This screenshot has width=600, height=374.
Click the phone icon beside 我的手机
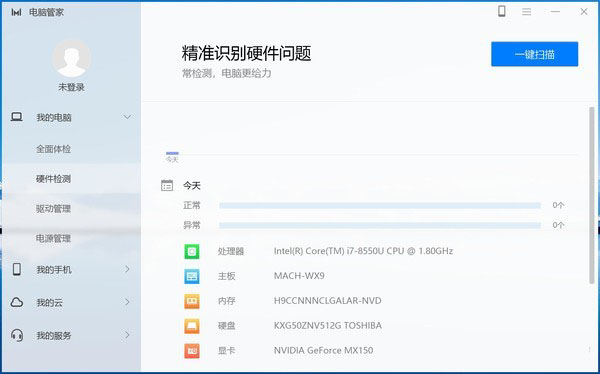point(17,269)
